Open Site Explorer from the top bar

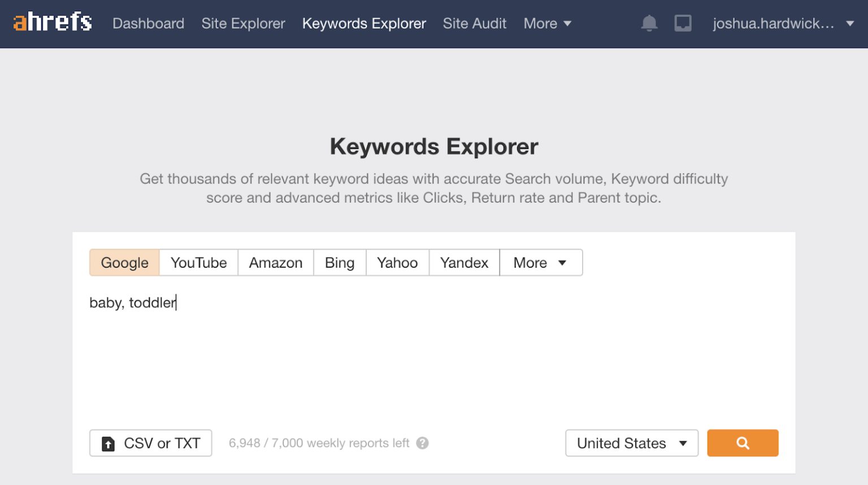[x=243, y=23]
